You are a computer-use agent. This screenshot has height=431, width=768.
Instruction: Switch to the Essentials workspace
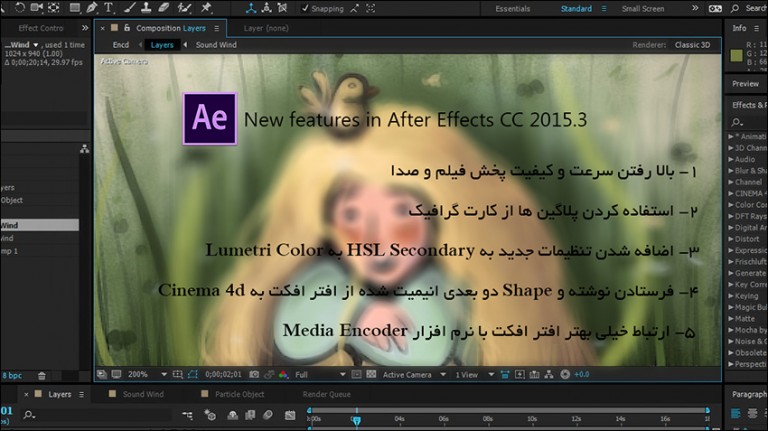coord(512,9)
